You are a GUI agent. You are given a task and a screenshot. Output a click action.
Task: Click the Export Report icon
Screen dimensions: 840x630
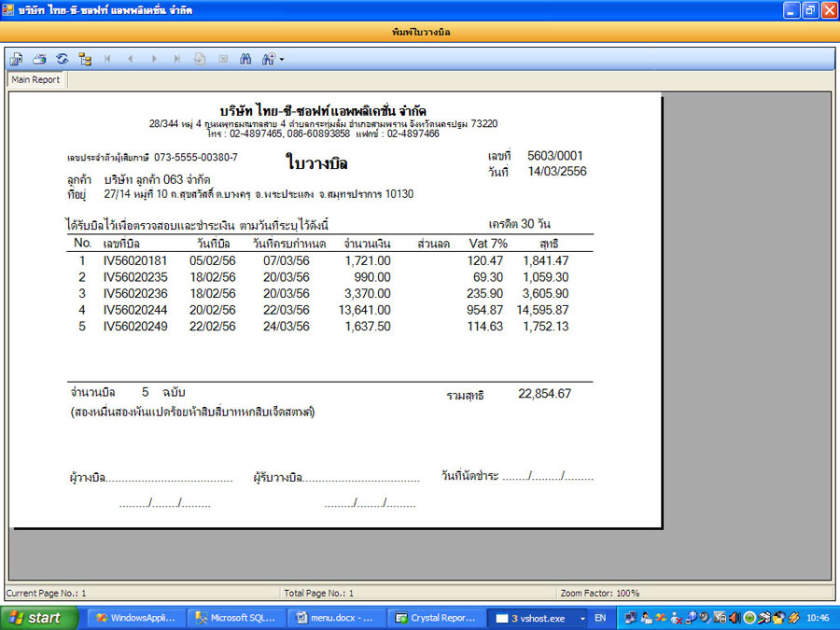(x=17, y=59)
